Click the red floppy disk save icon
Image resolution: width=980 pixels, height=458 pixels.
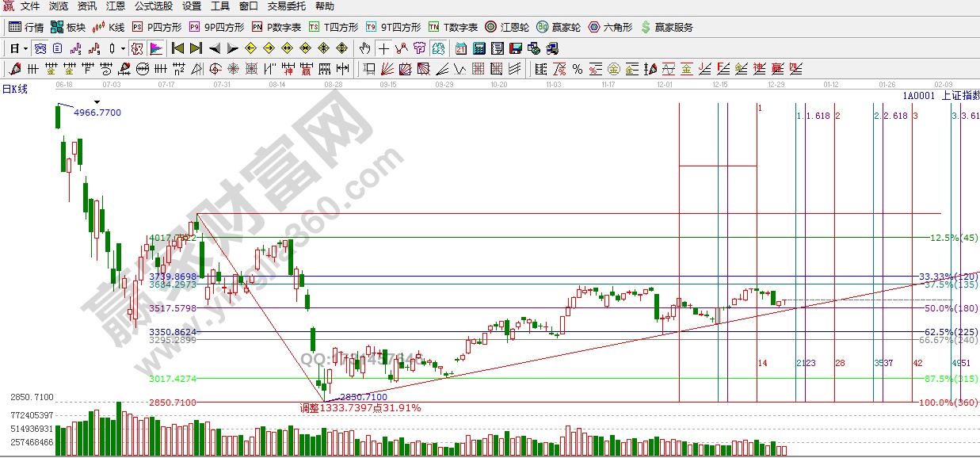click(x=517, y=48)
